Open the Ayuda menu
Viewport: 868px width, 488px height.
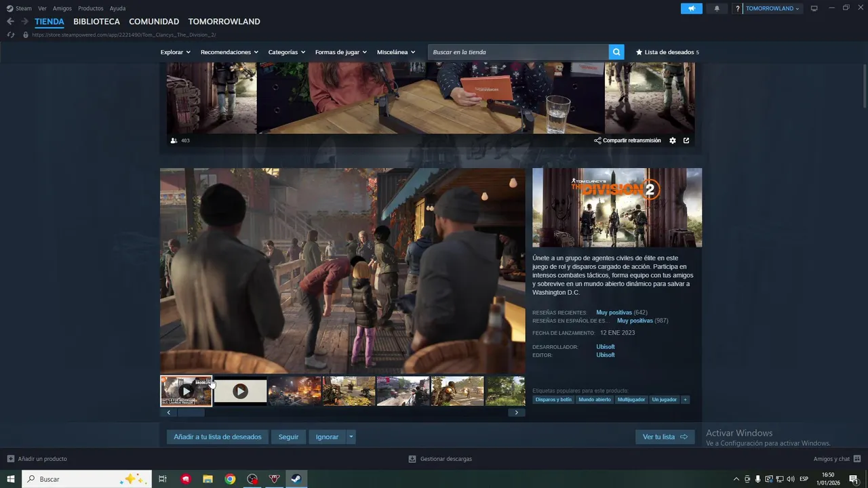(117, 8)
